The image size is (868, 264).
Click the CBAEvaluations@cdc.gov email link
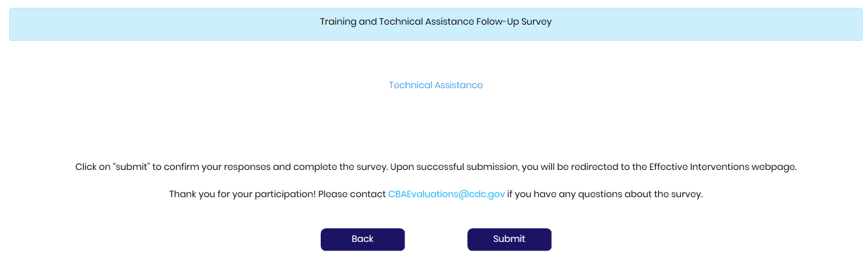pos(446,194)
